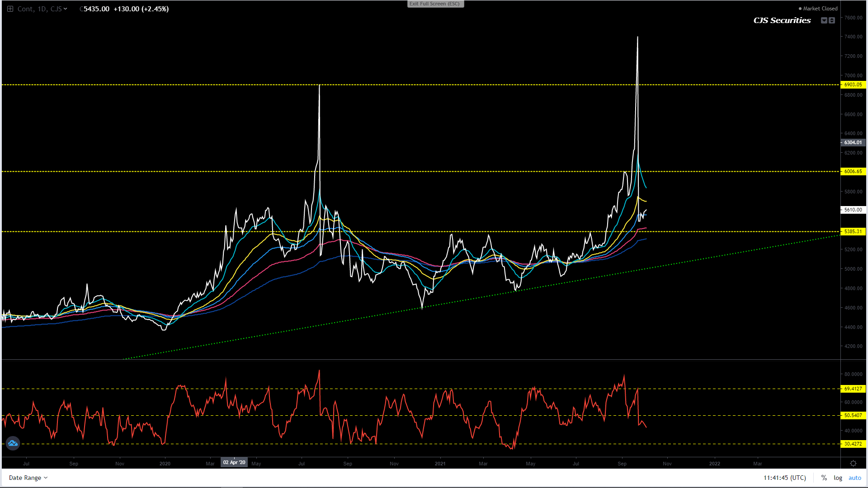The height and width of the screenshot is (488, 868).
Task: Toggle log scale mode
Action: pyautogui.click(x=838, y=478)
